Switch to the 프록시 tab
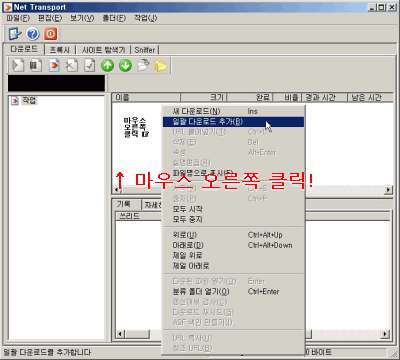The height and width of the screenshot is (360, 400). click(60, 50)
